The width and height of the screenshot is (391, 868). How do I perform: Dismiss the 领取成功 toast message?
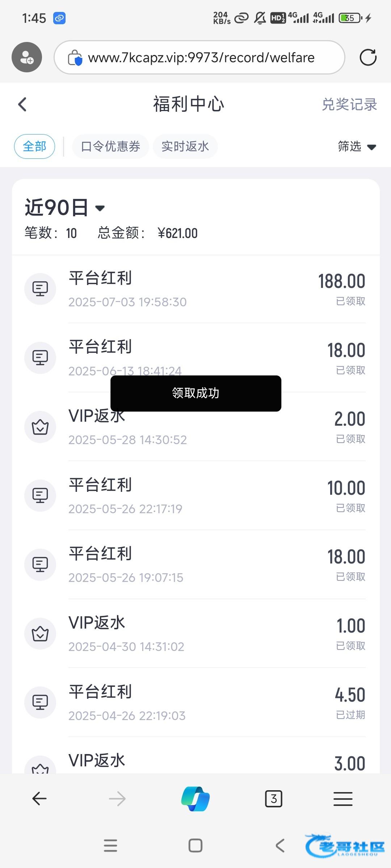click(195, 393)
